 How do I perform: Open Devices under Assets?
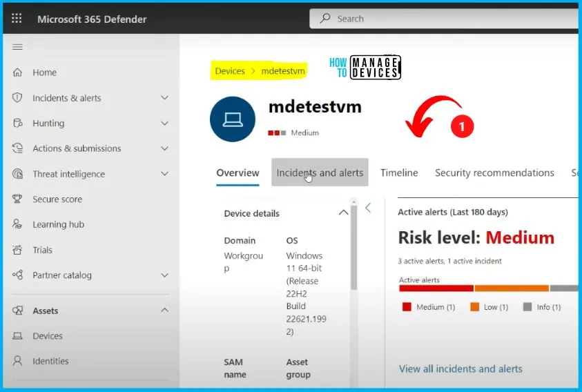(x=48, y=336)
